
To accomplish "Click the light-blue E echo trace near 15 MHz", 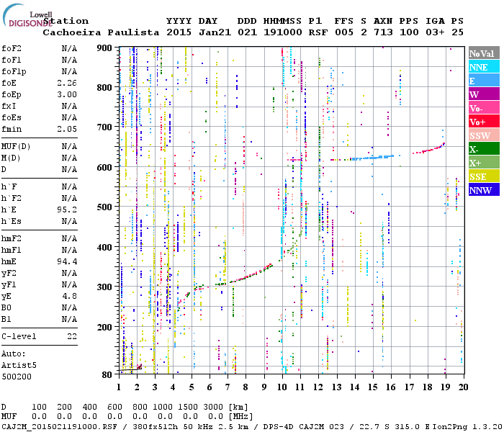I will click(373, 158).
